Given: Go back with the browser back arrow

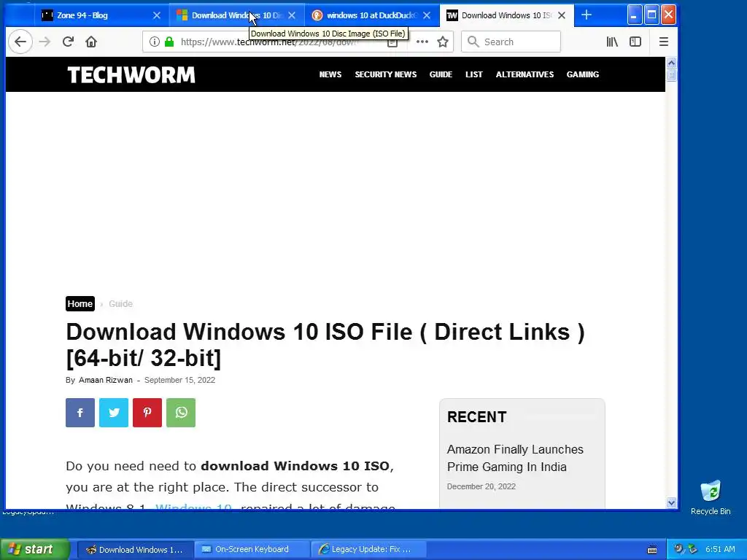Looking at the screenshot, I should (20, 42).
